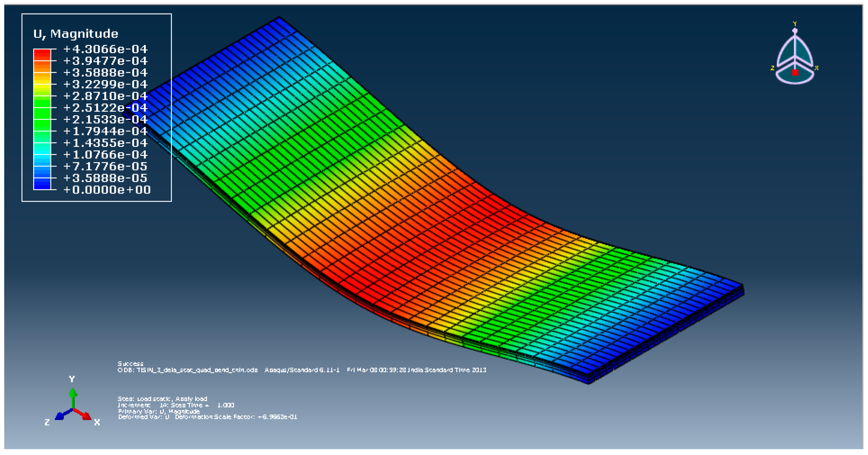868x455 pixels.
Task: Click the X letter beside the orientation triad
Action: (x=97, y=422)
